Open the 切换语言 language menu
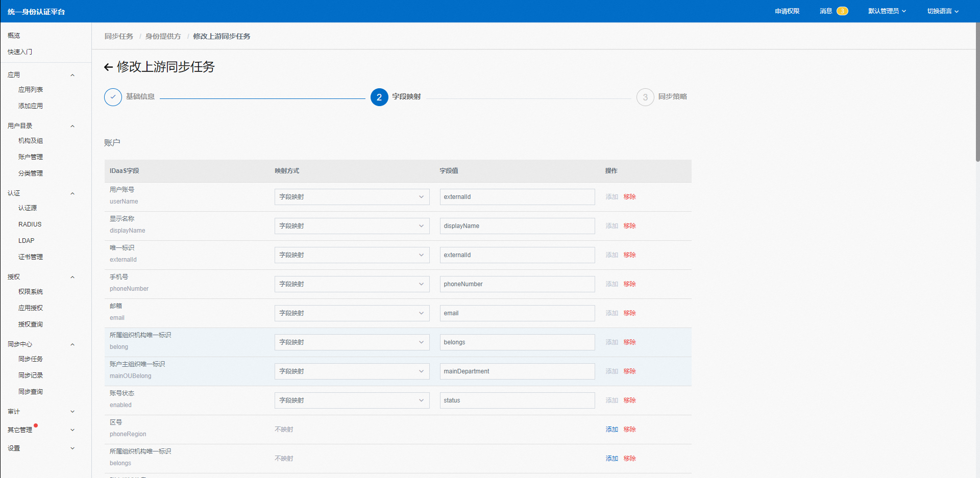The height and width of the screenshot is (478, 980). (942, 11)
